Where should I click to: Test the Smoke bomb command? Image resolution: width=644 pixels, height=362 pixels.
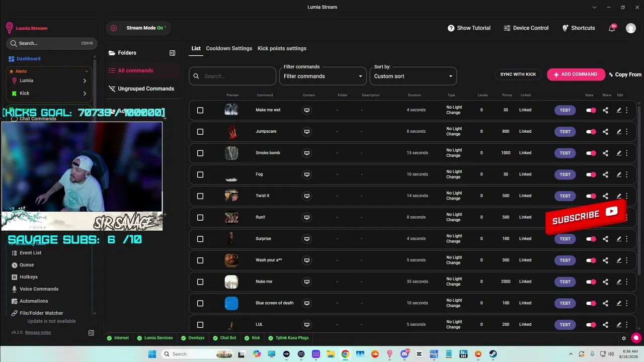tap(565, 153)
